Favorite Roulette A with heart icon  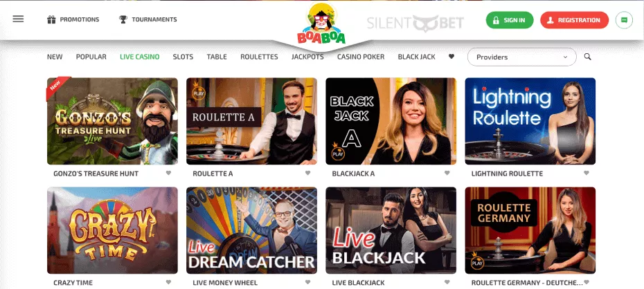click(x=307, y=173)
